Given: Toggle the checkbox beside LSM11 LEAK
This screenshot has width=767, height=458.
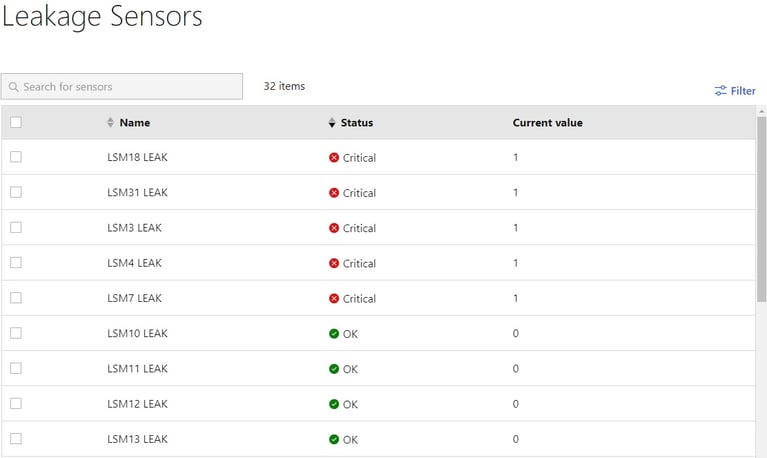Looking at the screenshot, I should click(x=16, y=368).
